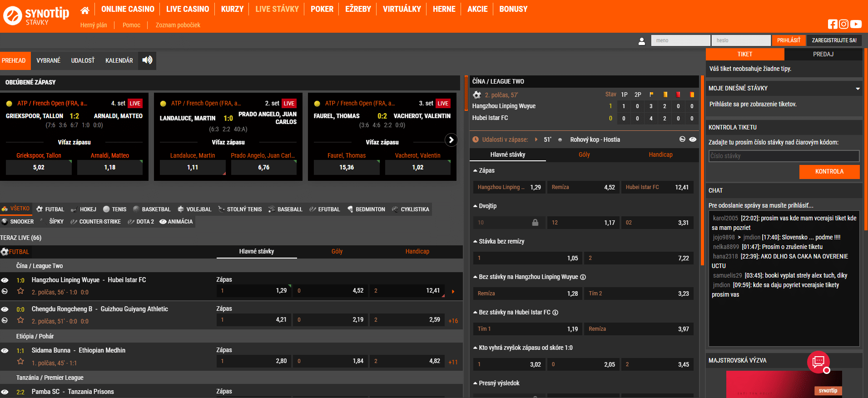
Task: Filter live events by Cyklistika
Action: tap(410, 209)
